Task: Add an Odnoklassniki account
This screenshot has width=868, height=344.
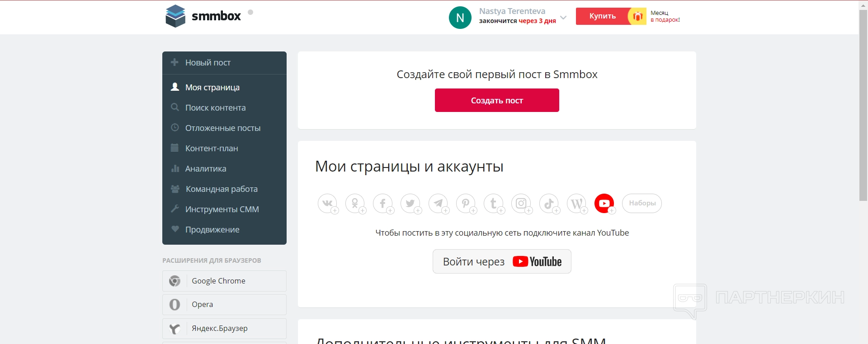Action: tap(355, 204)
